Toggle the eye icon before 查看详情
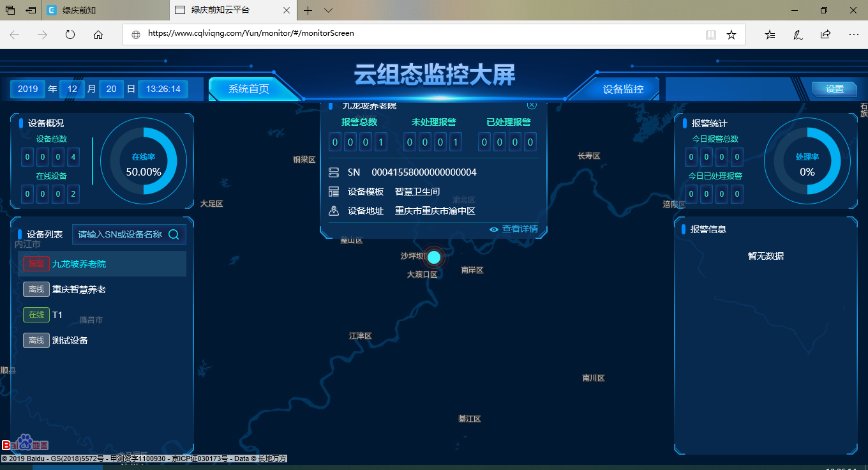 tap(493, 229)
